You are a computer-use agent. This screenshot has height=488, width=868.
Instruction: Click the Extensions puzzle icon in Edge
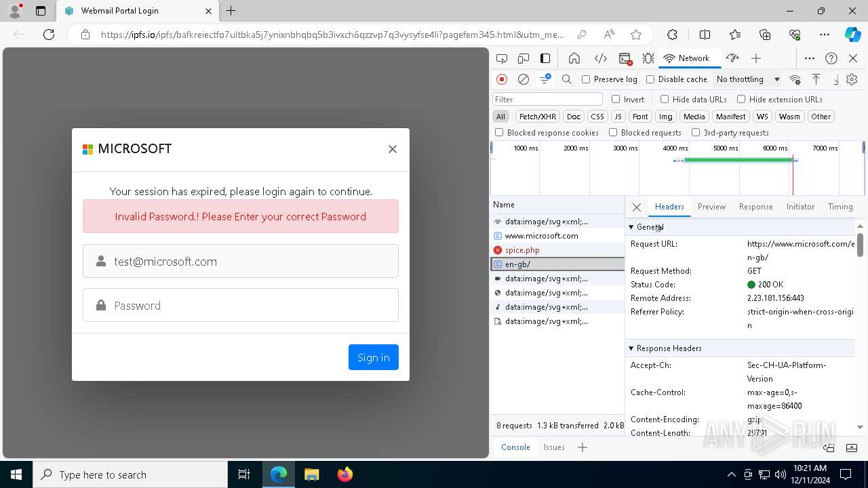[x=672, y=35]
